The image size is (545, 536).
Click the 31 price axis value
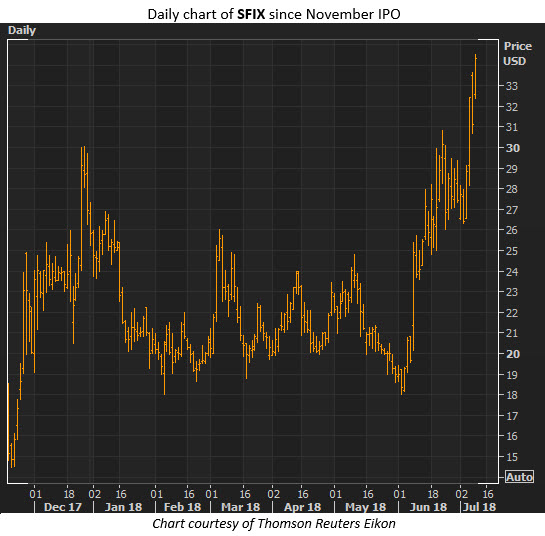point(512,127)
